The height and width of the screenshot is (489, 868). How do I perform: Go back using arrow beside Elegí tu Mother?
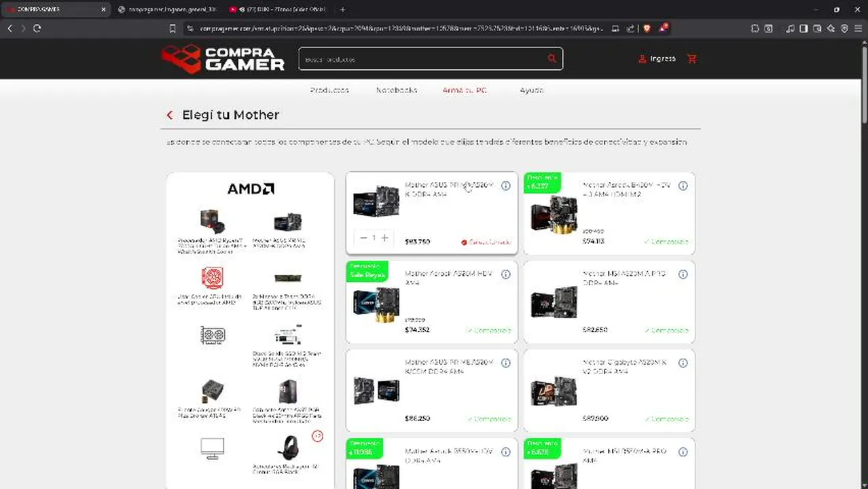[170, 115]
